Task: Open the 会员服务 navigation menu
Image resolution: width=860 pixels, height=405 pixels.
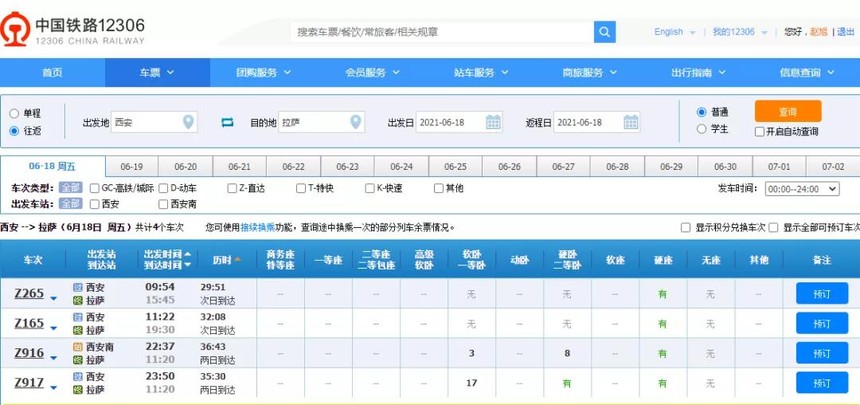Action: [x=372, y=72]
